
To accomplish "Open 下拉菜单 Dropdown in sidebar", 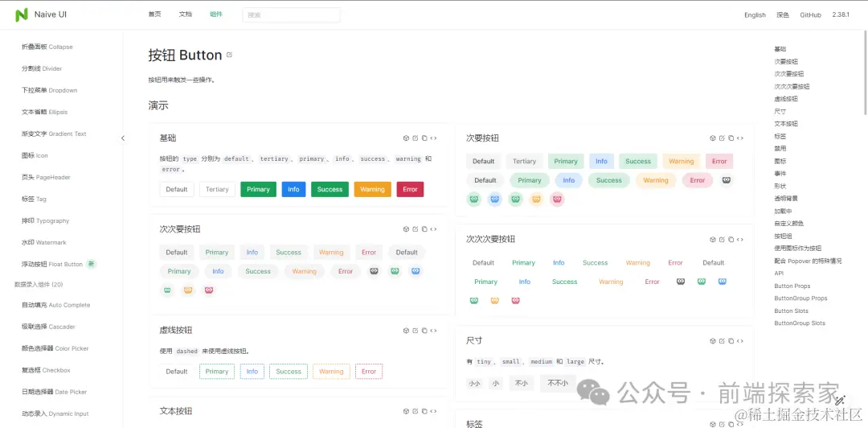I will pyautogui.click(x=49, y=90).
